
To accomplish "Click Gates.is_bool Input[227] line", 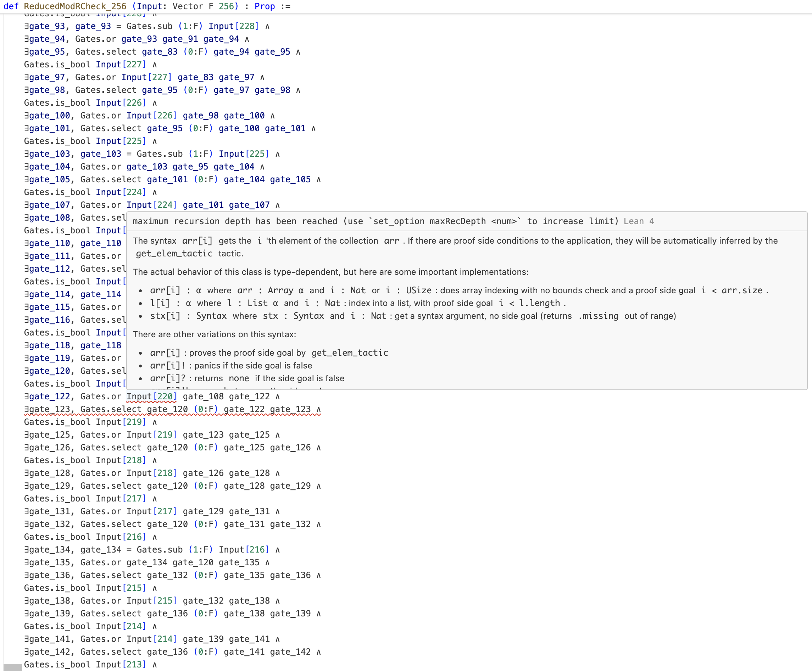I will [x=85, y=65].
